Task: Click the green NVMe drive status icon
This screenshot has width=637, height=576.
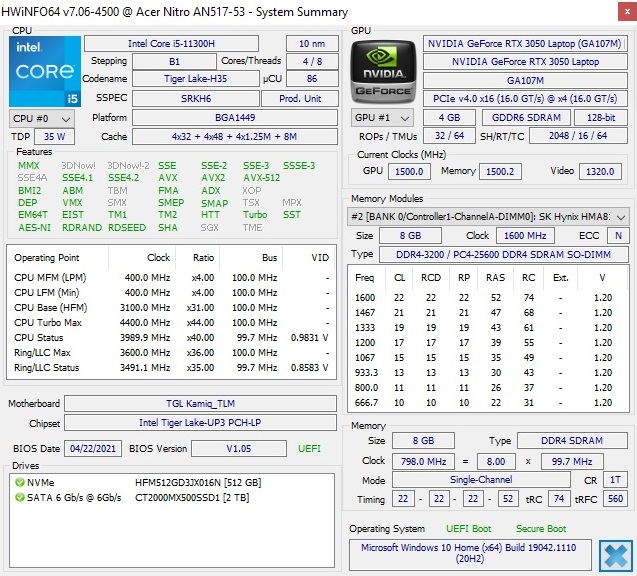Action: click(19, 482)
